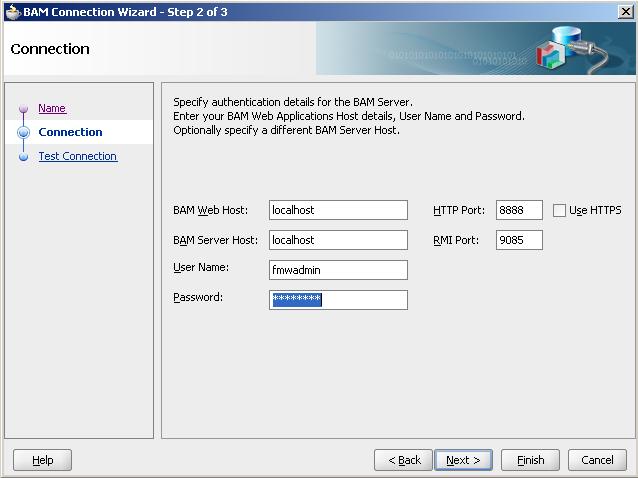Viewport: 638px width, 478px height.
Task: Click the HTTP Port field
Action: [519, 210]
